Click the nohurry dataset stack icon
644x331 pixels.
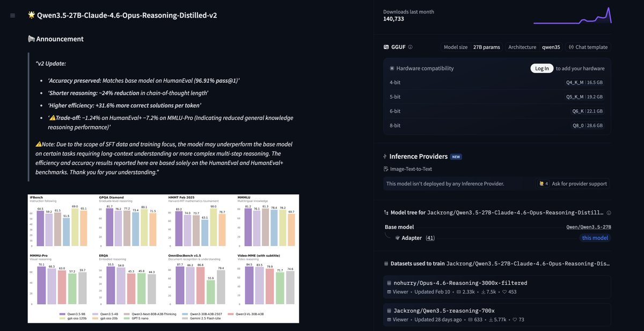click(389, 283)
